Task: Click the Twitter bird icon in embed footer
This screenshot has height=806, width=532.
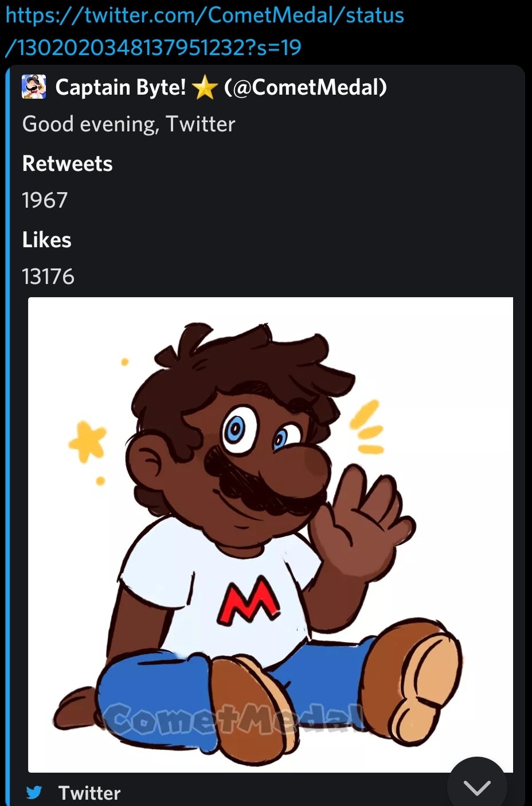Action: 34,792
